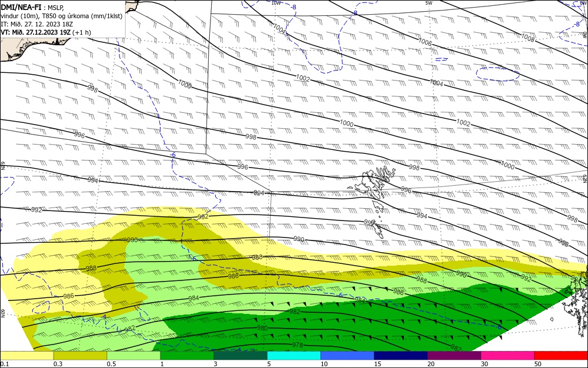Pick the cyan 5–10 legend swatch
Screen dimensions: 588x368
[294, 356]
